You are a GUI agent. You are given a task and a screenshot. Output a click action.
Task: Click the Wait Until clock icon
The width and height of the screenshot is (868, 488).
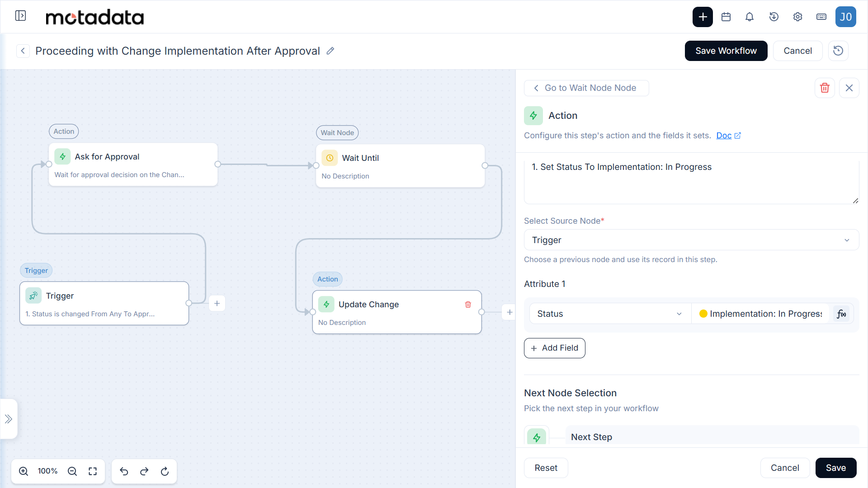[x=330, y=158]
